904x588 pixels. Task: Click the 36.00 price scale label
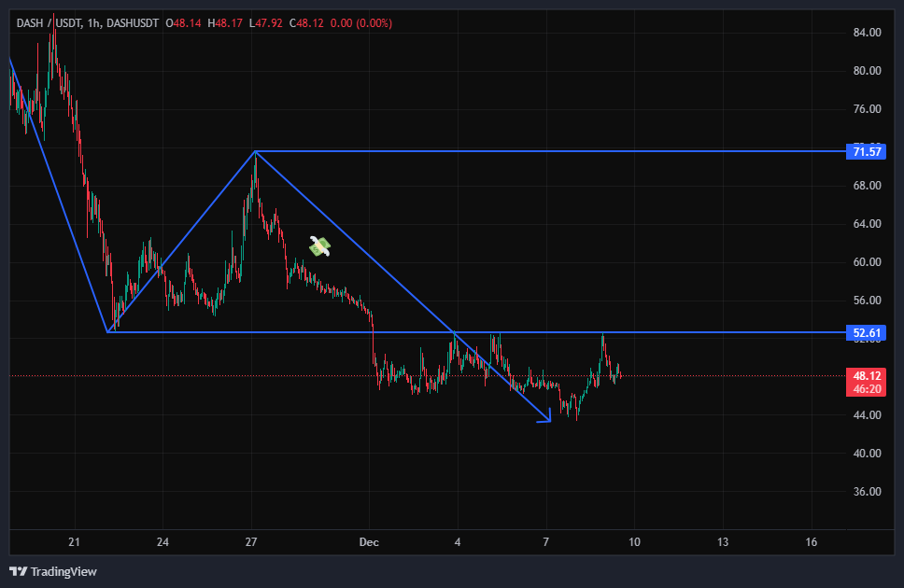(868, 492)
